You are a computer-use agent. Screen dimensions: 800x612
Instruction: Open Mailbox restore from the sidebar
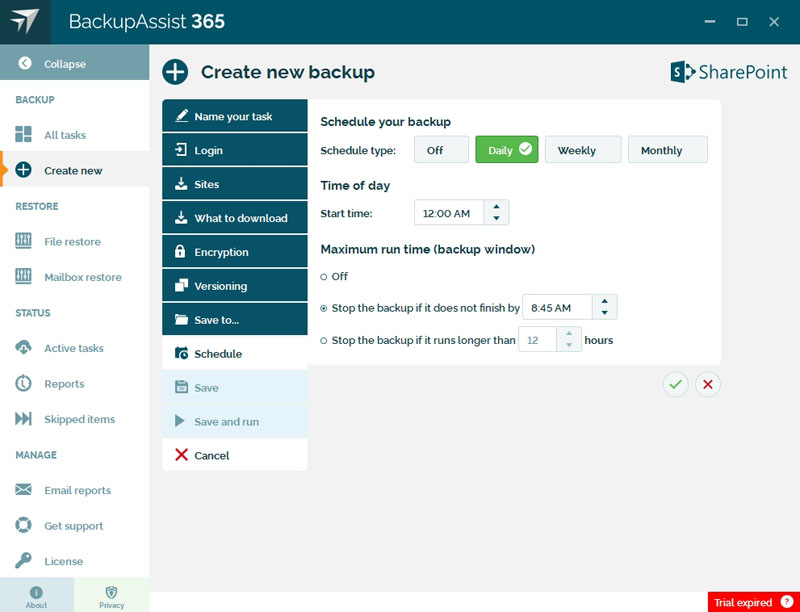74,277
